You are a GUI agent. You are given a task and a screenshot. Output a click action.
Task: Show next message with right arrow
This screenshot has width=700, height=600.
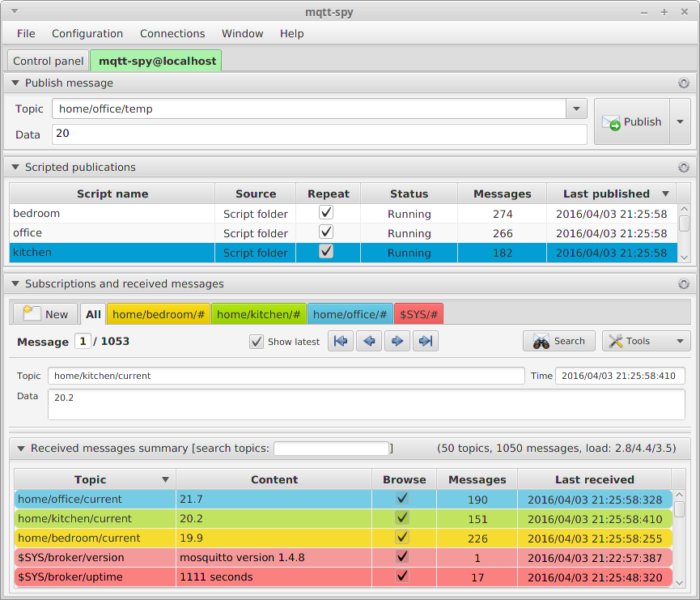[x=397, y=342]
